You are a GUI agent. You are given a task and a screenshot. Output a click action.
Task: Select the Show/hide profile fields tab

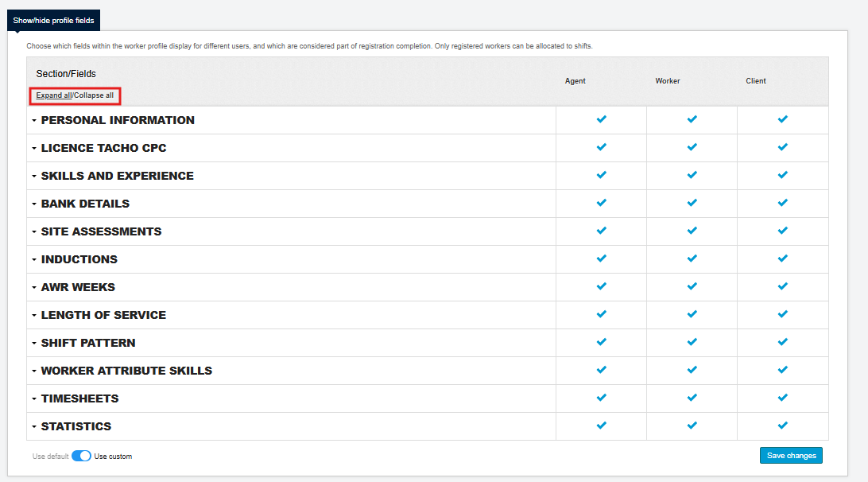pyautogui.click(x=52, y=20)
